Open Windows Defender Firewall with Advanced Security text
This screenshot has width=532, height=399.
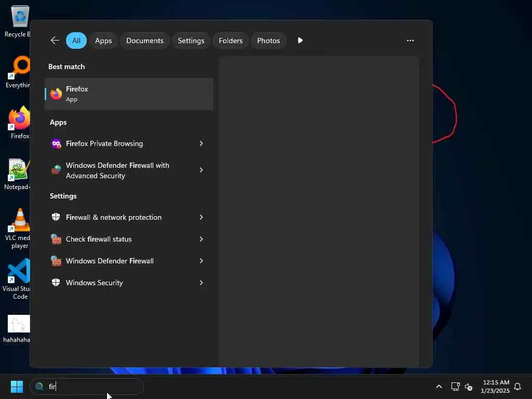point(117,170)
